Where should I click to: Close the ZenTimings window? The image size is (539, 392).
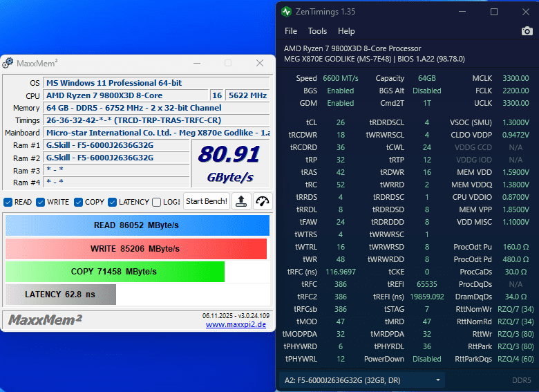526,12
